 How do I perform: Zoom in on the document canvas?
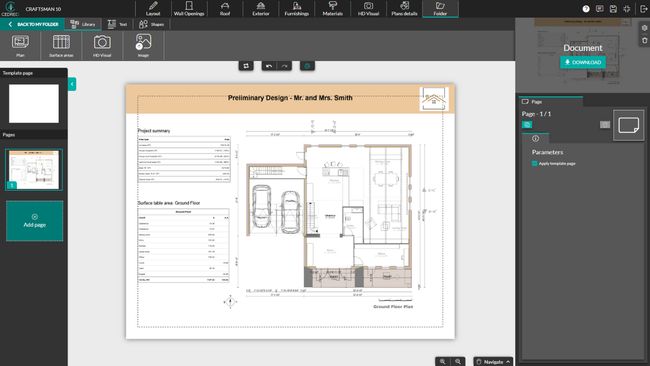coord(443,362)
